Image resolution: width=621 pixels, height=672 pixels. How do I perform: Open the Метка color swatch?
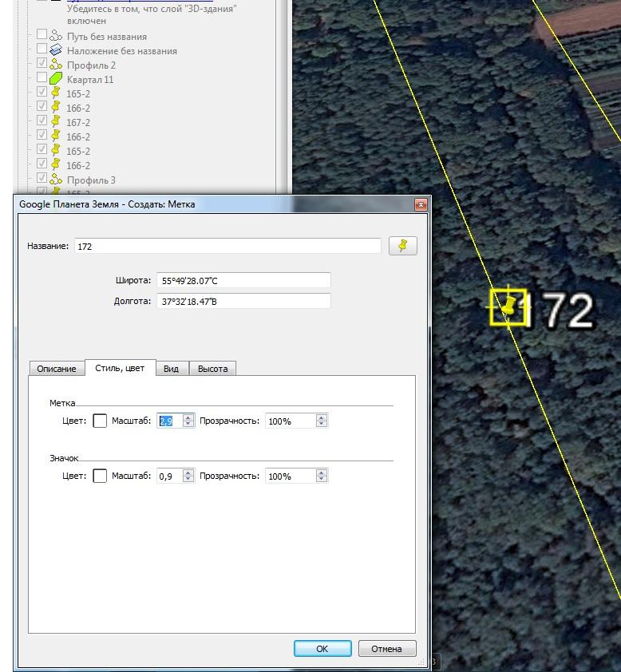click(100, 421)
